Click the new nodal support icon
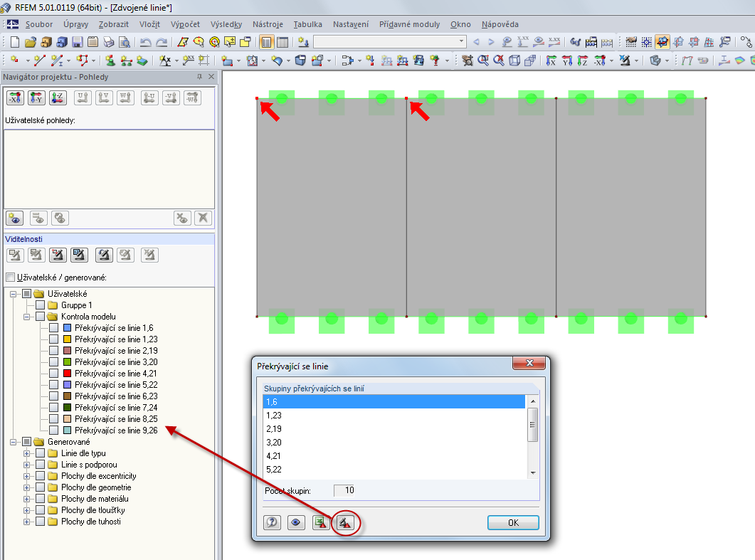Image resolution: width=755 pixels, height=560 pixels. click(110, 60)
